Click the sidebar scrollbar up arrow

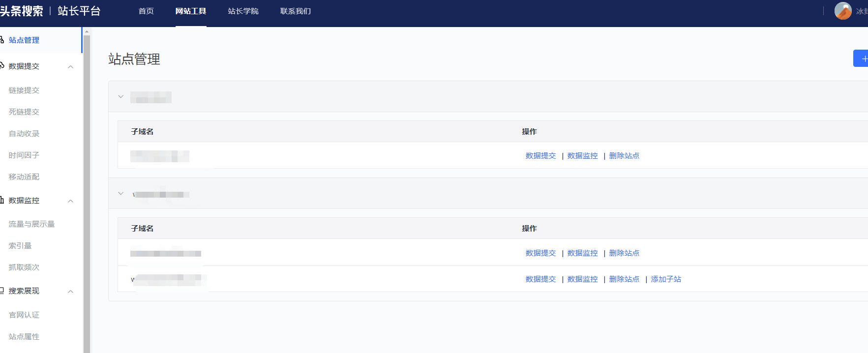pyautogui.click(x=87, y=31)
